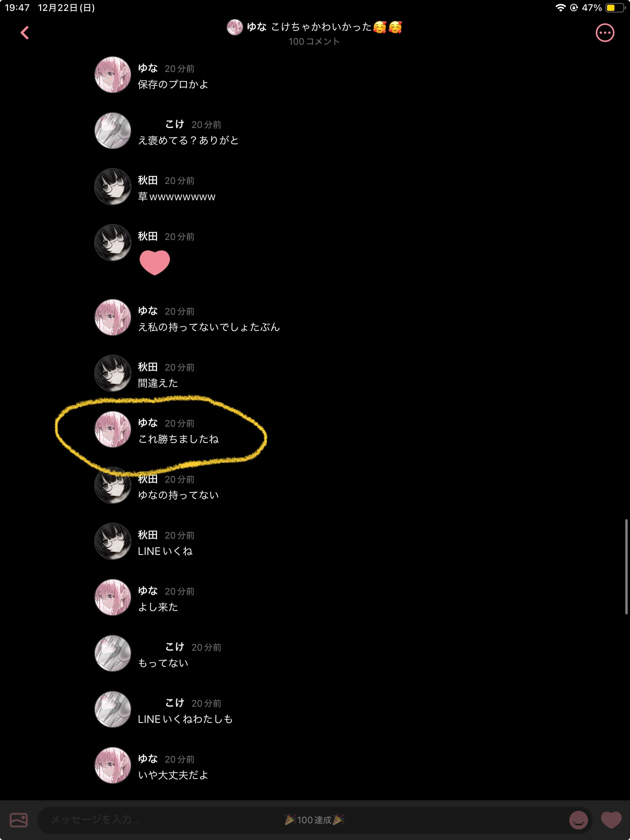Tap username ゆな above いや大丈夫だよ
The image size is (630, 840).
148,759
